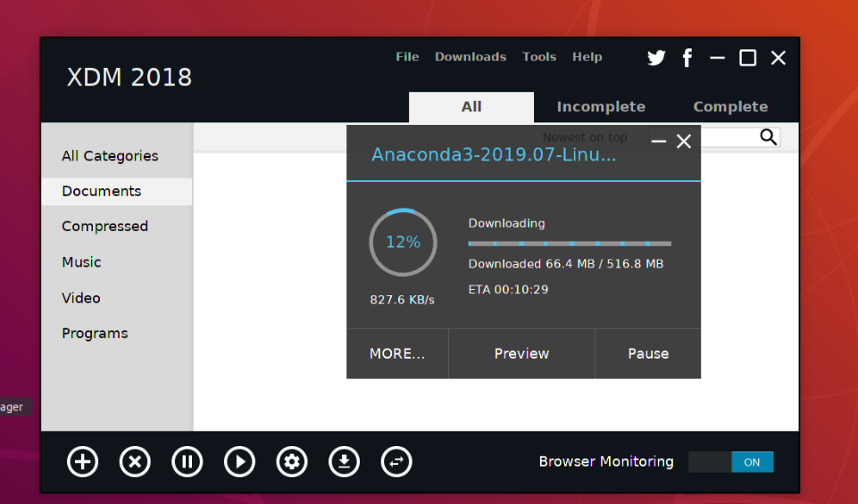
Task: Open the Help menu
Action: point(587,57)
